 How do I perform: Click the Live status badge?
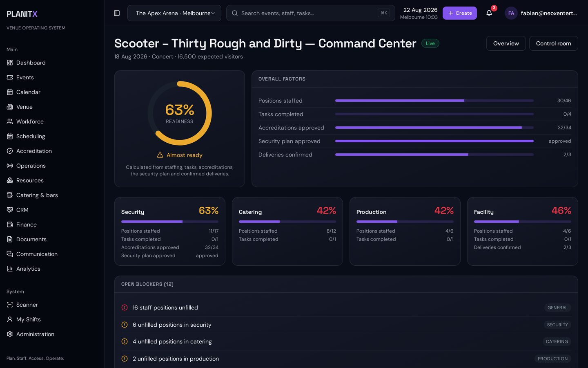[430, 43]
